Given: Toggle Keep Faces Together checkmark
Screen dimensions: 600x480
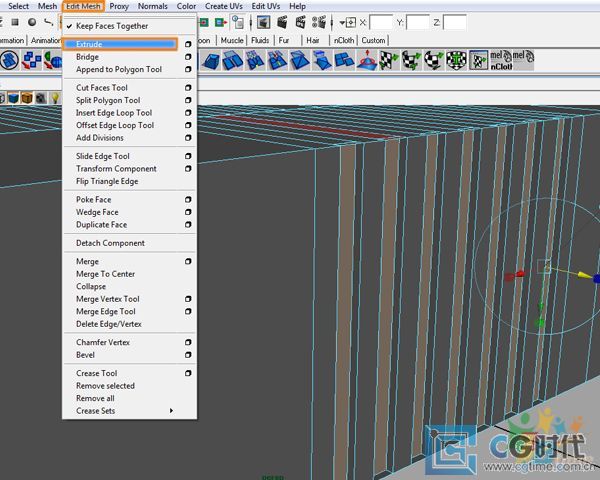Looking at the screenshot, I should tap(69, 26).
